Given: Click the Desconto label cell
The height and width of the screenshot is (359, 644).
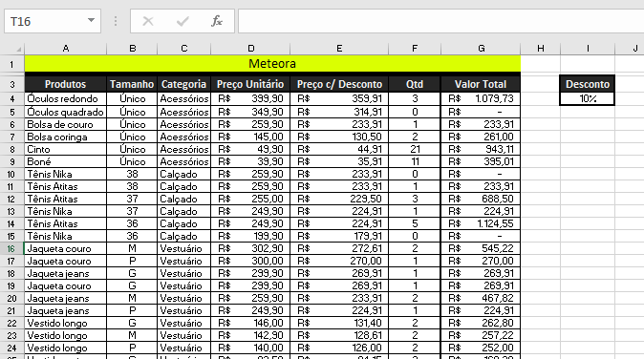Looking at the screenshot, I should point(588,84).
